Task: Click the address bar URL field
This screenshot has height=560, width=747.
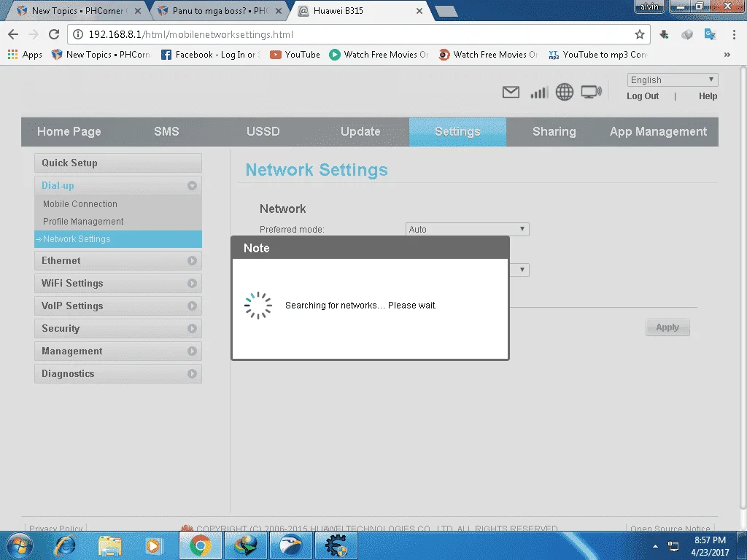Action: pyautogui.click(x=357, y=34)
